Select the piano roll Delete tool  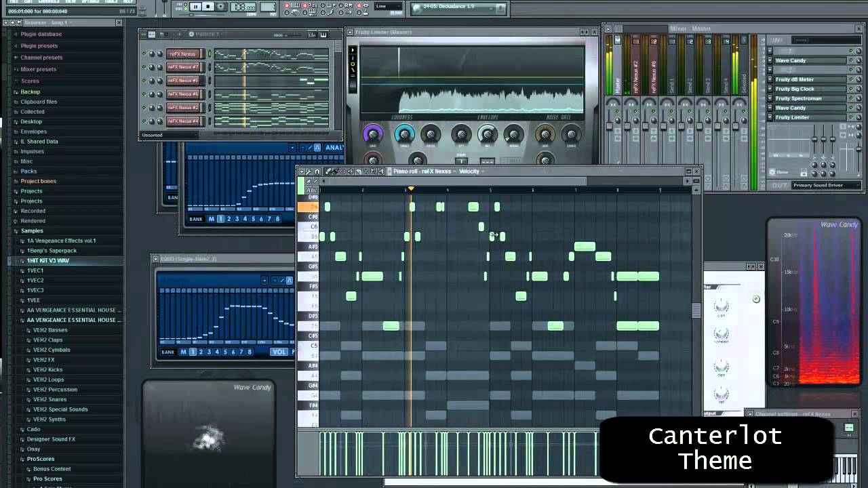point(342,171)
